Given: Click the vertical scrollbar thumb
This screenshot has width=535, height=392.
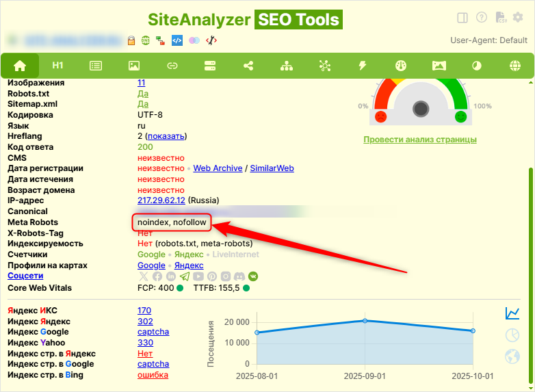Looking at the screenshot, I should [531, 275].
